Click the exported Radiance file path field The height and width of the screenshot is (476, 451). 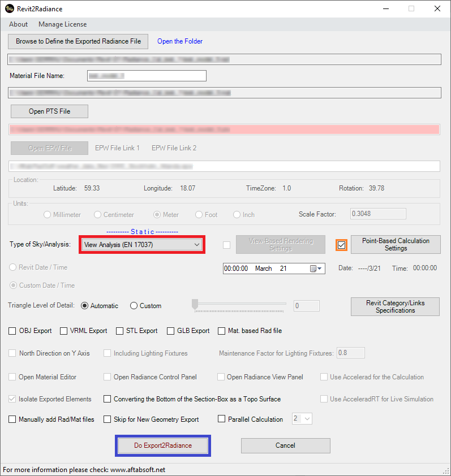[x=224, y=59]
